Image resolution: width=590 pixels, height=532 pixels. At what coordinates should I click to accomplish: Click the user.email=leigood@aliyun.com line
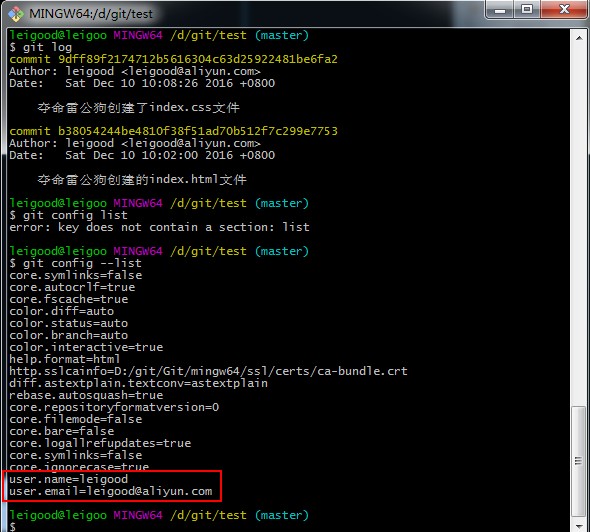[111, 491]
